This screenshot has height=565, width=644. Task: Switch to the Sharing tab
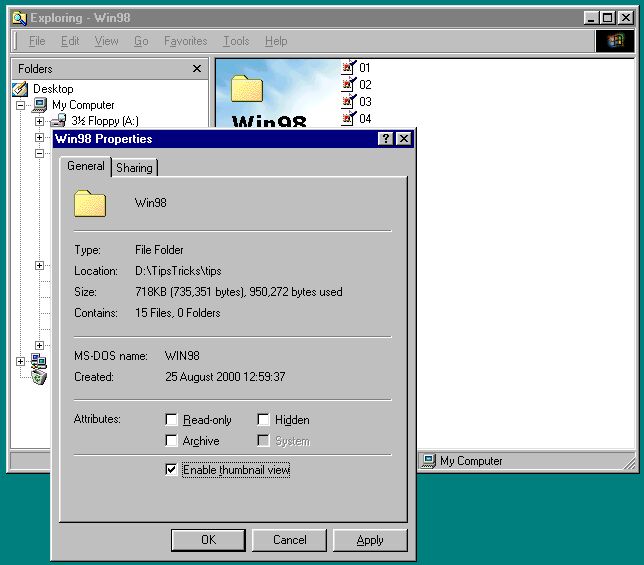tap(134, 168)
